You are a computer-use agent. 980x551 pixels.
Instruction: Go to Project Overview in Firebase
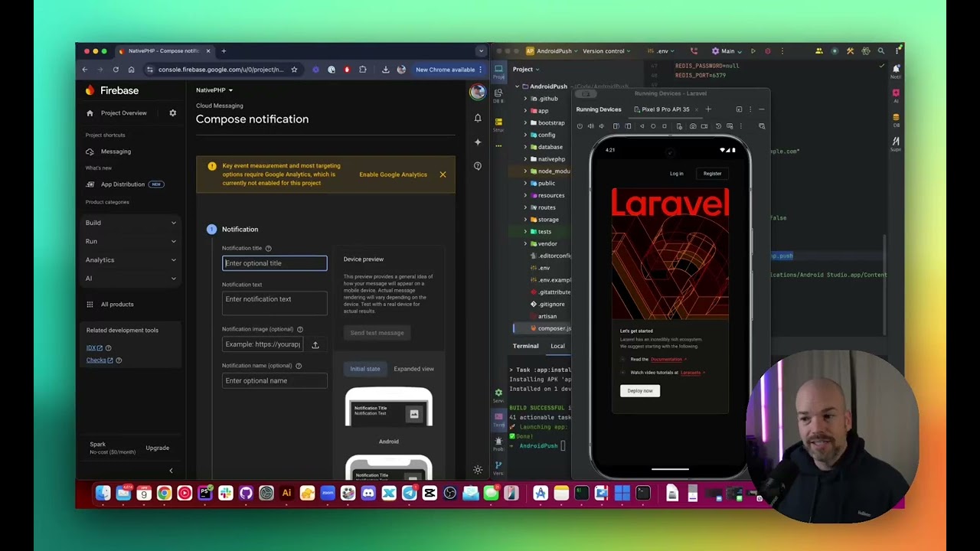click(123, 113)
